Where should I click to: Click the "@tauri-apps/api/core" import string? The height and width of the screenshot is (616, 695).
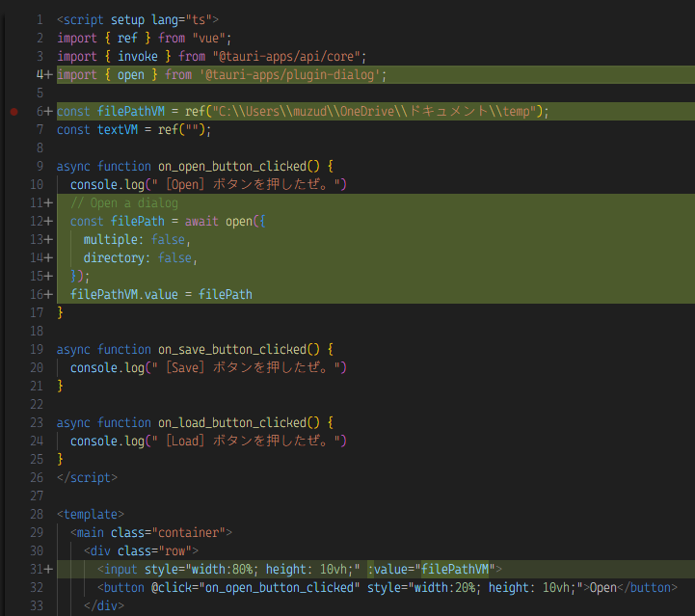287,57
